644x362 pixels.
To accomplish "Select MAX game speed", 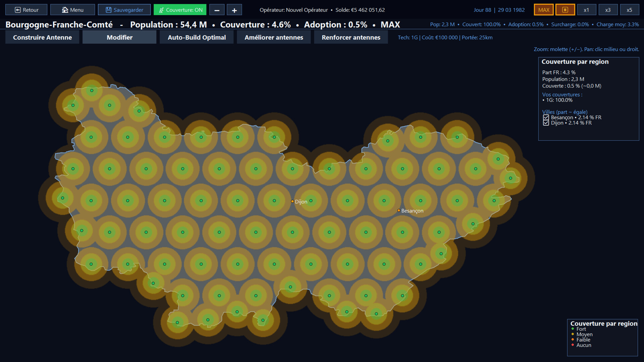I will (x=544, y=10).
